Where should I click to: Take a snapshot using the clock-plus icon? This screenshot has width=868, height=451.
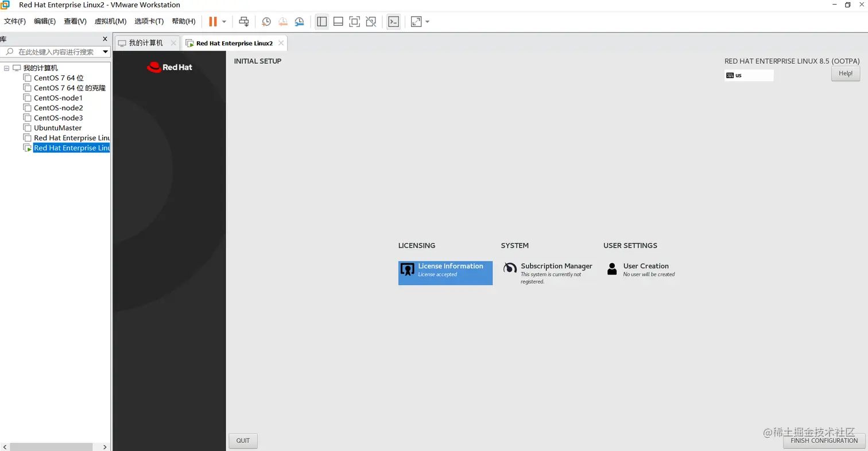pos(266,22)
